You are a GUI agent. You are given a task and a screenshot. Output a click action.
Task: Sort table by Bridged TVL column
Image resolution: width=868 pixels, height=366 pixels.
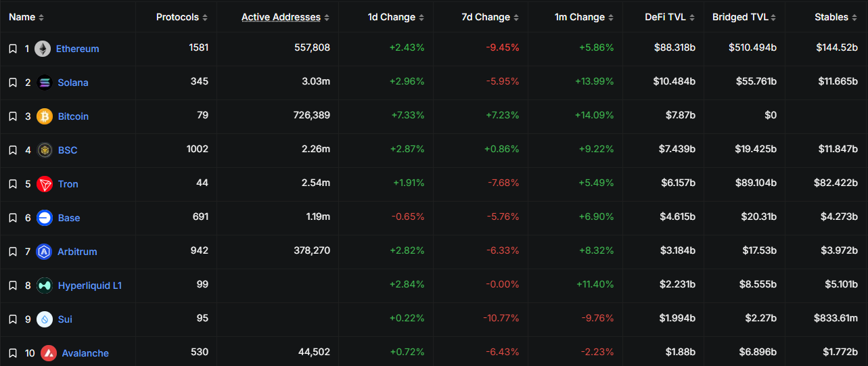(745, 17)
